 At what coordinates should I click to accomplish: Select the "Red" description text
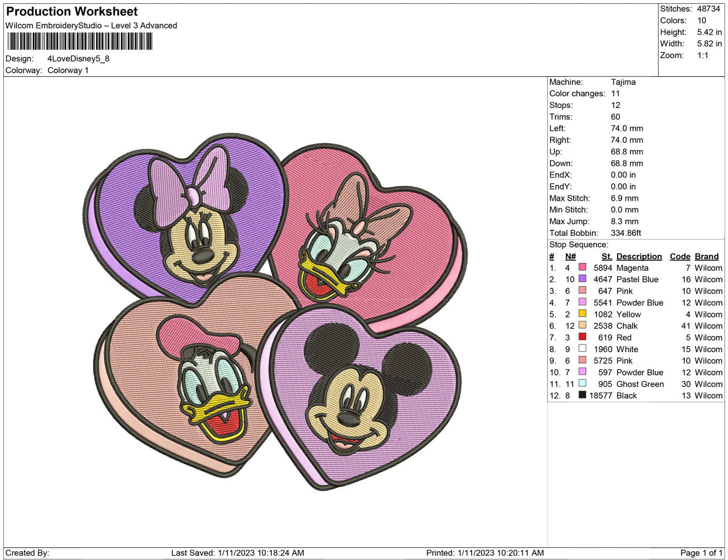624,337
